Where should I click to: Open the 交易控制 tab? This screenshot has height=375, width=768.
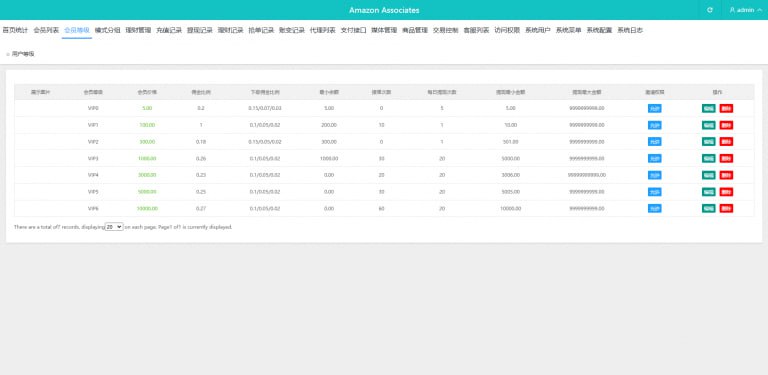tap(446, 30)
